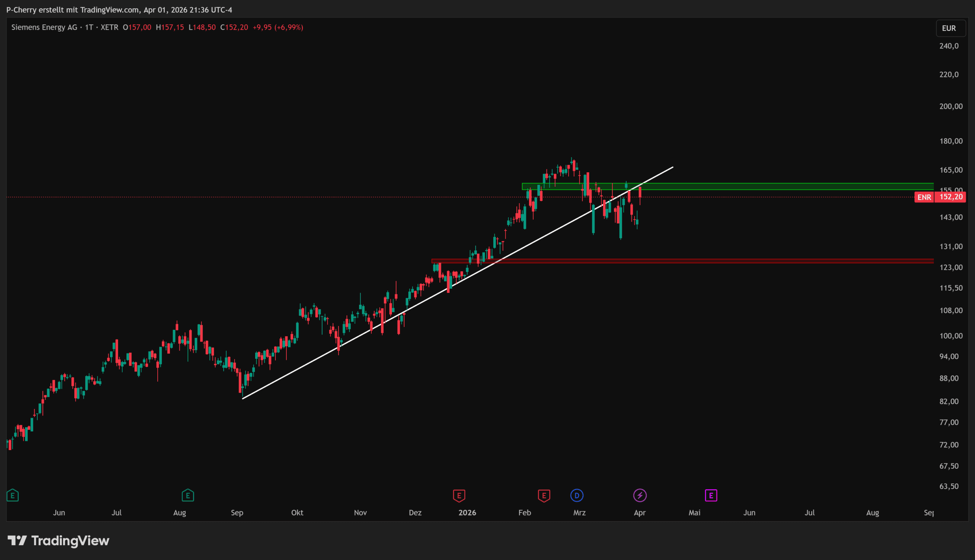Screen dimensions: 975x560
Task: Click the ENR symbol tag on price axis
Action: tap(924, 197)
